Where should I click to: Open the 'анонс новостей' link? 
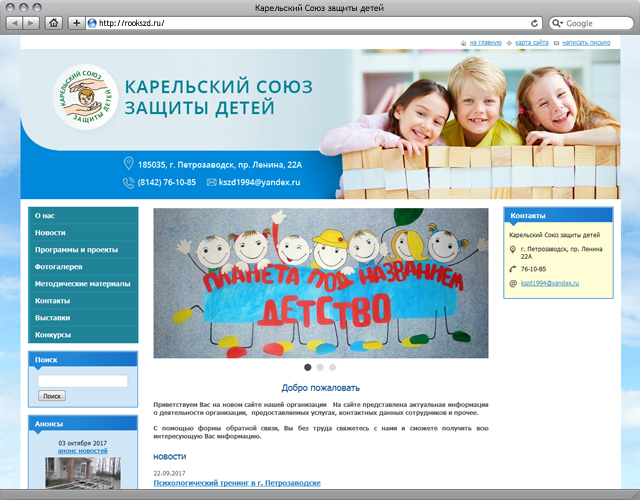[83, 451]
